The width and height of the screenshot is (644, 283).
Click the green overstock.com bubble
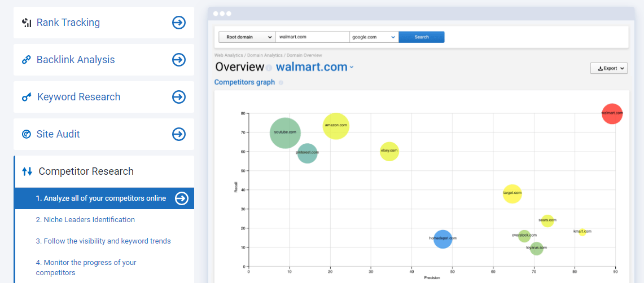524,236
